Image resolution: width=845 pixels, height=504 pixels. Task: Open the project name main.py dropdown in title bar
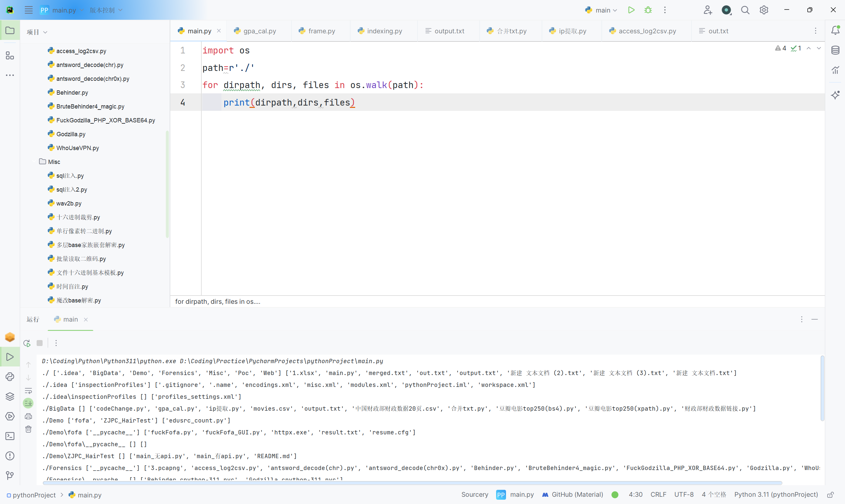pyautogui.click(x=62, y=10)
